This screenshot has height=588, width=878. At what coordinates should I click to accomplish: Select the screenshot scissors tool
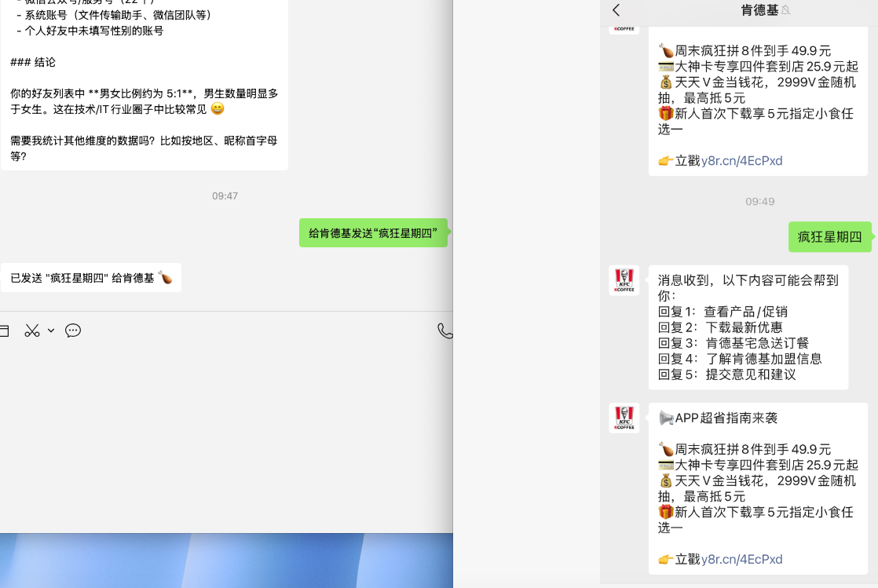[x=31, y=331]
